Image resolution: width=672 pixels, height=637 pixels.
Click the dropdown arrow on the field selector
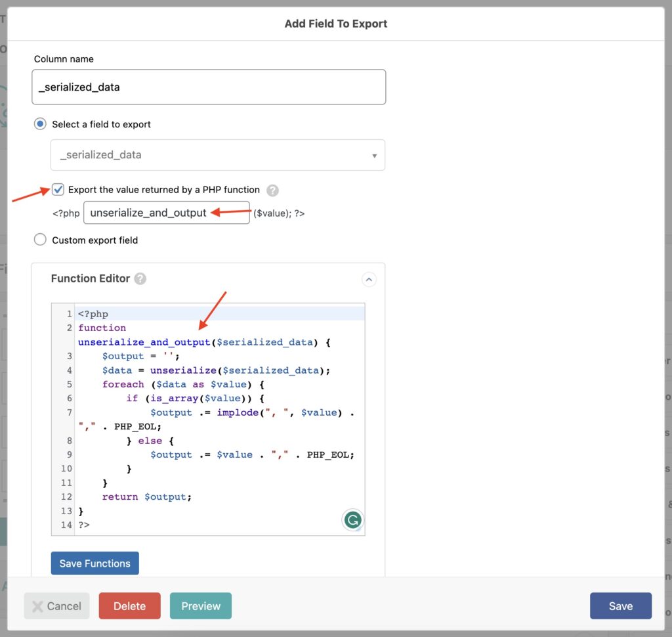tap(375, 155)
